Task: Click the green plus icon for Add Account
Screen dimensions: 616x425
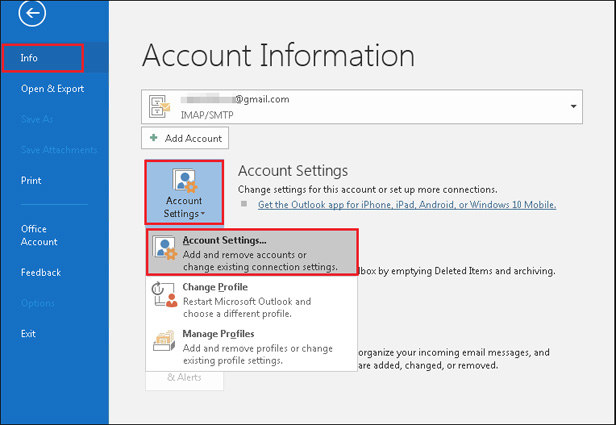Action: click(x=154, y=138)
